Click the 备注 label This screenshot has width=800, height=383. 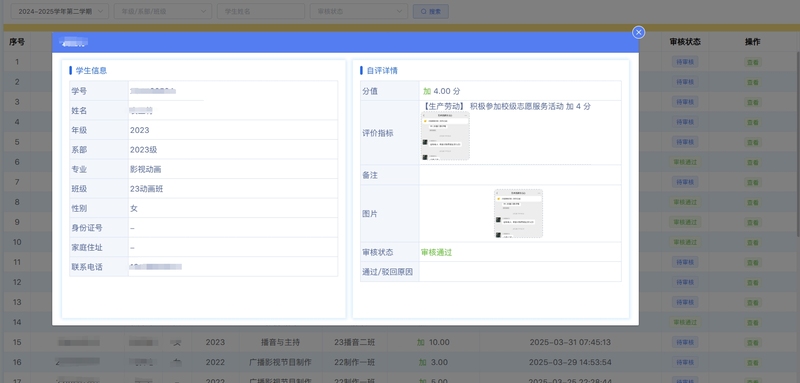click(370, 175)
